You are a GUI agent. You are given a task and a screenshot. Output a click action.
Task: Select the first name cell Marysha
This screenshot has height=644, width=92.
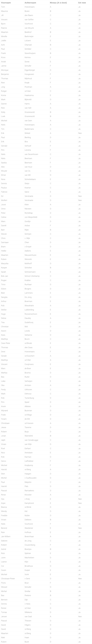click(5, 263)
